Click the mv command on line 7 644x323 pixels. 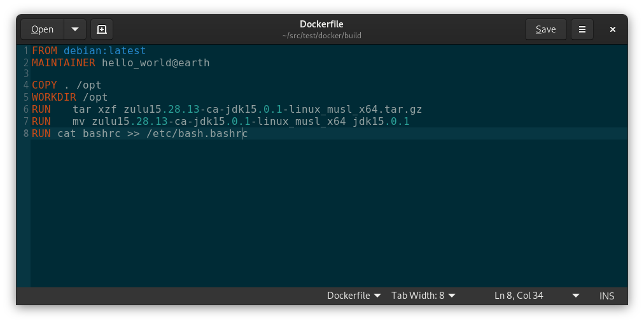tap(79, 122)
